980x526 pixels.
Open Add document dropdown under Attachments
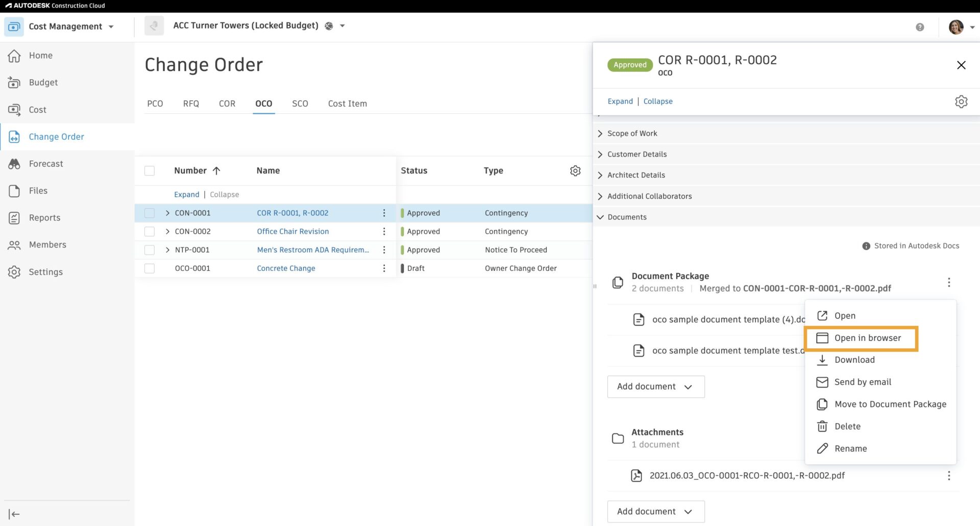point(656,512)
